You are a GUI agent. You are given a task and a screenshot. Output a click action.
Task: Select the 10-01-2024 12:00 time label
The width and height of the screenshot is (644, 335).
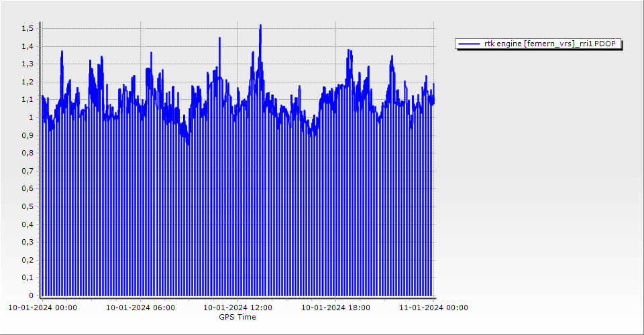pyautogui.click(x=237, y=308)
